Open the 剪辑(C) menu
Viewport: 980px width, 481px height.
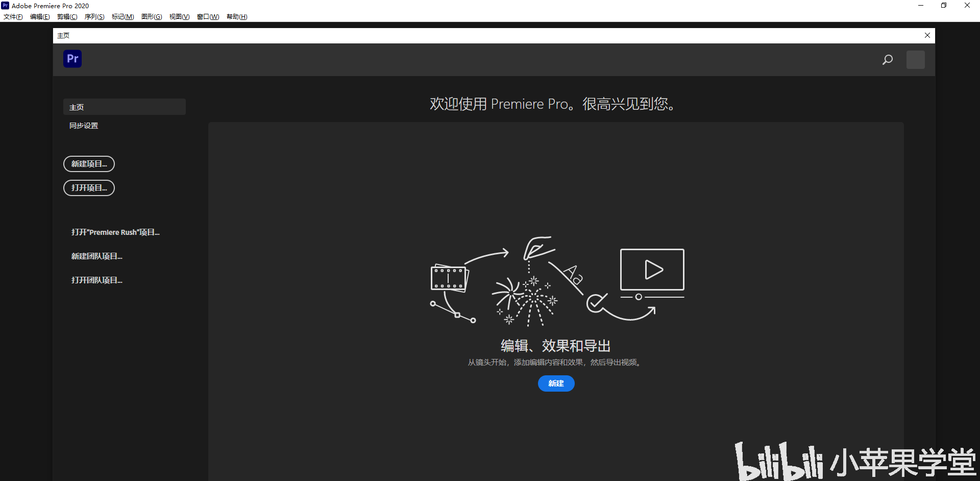coord(67,17)
